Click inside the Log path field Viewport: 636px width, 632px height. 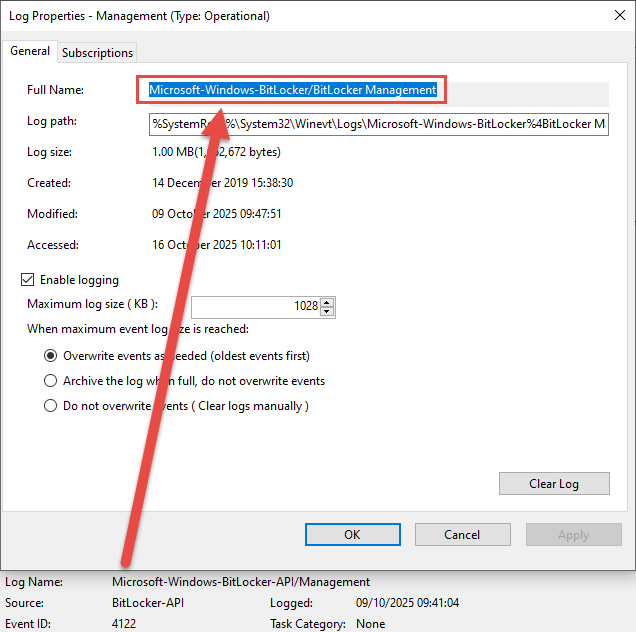coord(378,123)
